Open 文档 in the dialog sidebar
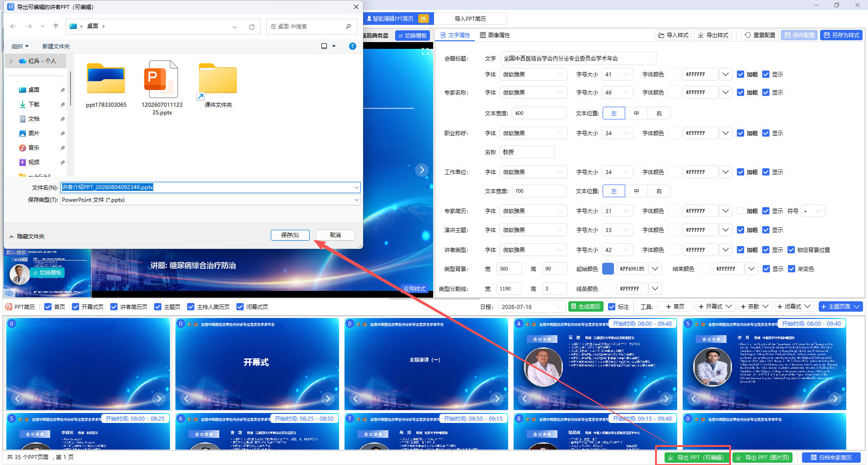Viewport: 868px width, 465px height. click(34, 119)
